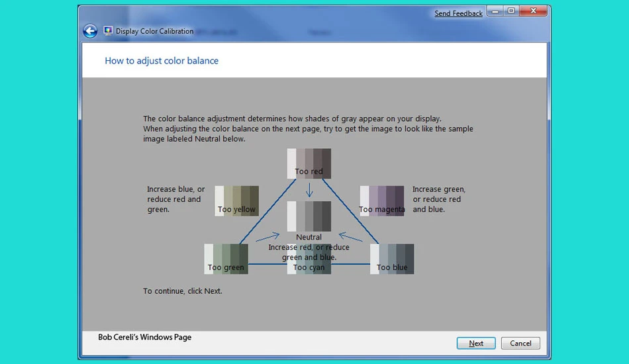This screenshot has width=629, height=364.
Task: Select the Too magenta sample swatch
Action: tap(382, 201)
